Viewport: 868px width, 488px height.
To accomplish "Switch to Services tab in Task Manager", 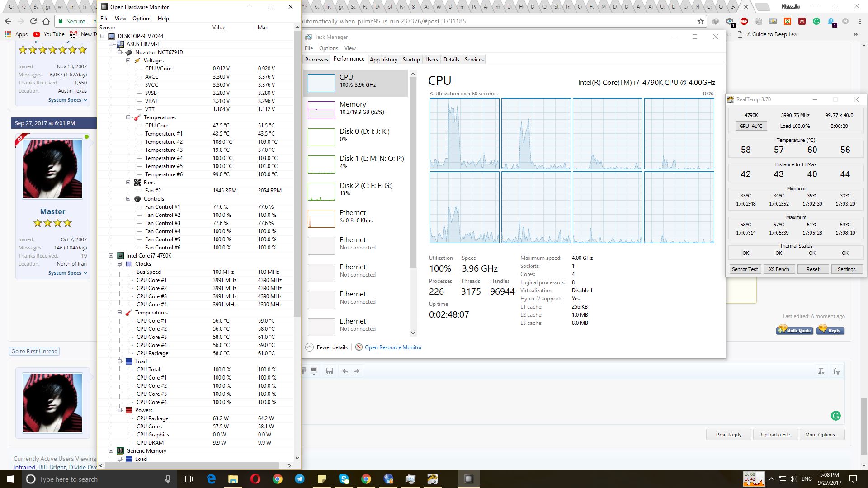I will click(x=474, y=60).
